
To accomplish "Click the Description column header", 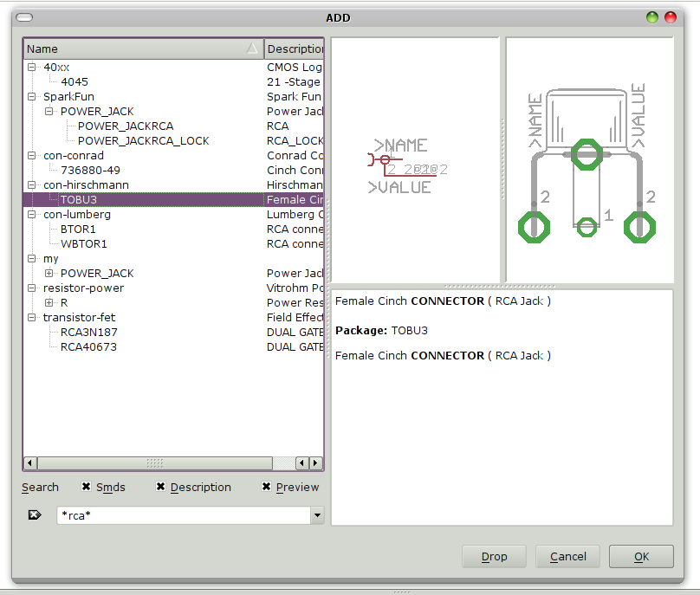I will tap(294, 49).
